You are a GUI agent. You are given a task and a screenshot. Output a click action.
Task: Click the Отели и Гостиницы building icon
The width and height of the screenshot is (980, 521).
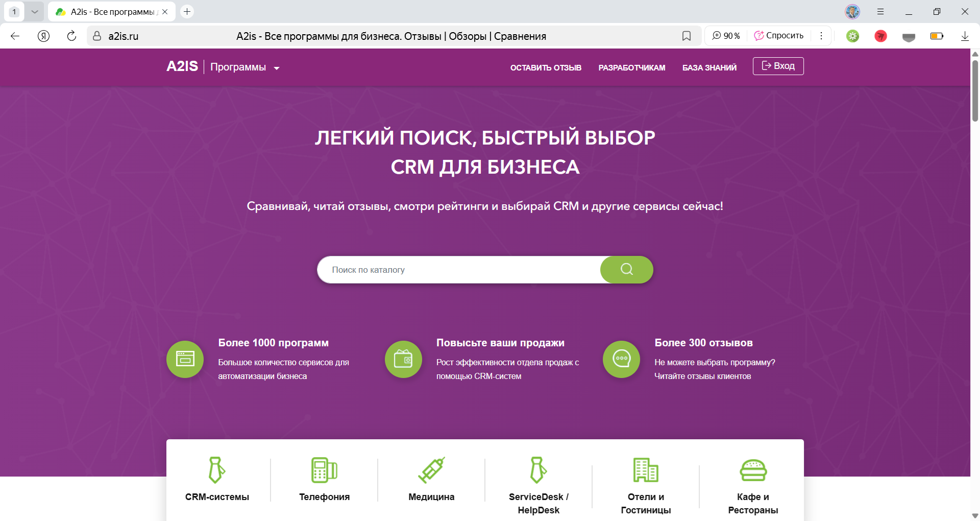(646, 470)
